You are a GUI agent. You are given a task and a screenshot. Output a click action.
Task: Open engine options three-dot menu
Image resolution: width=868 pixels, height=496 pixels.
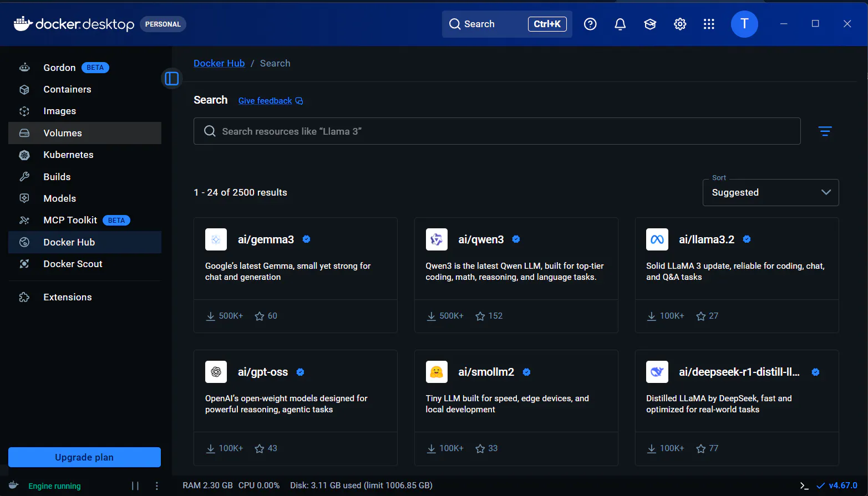click(x=157, y=486)
